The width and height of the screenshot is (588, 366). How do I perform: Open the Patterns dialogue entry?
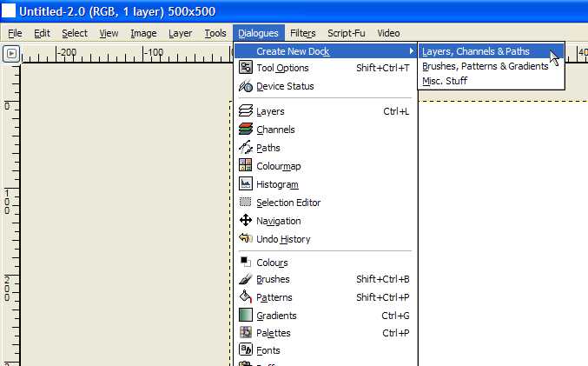(x=326, y=297)
